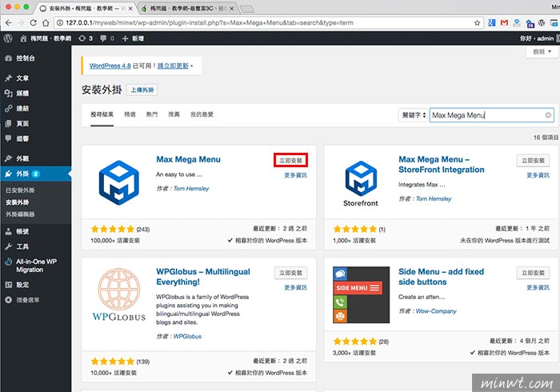The height and width of the screenshot is (392, 560).
Task: Install Max Mega Menu StoreFront Integration
Action: [533, 161]
